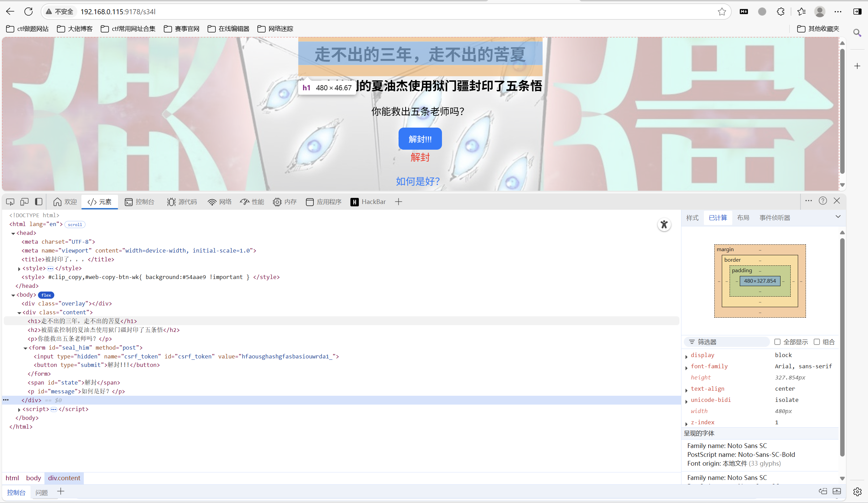Image resolution: width=868 pixels, height=503 pixels.
Task: Expand the display computed property
Action: pos(687,356)
